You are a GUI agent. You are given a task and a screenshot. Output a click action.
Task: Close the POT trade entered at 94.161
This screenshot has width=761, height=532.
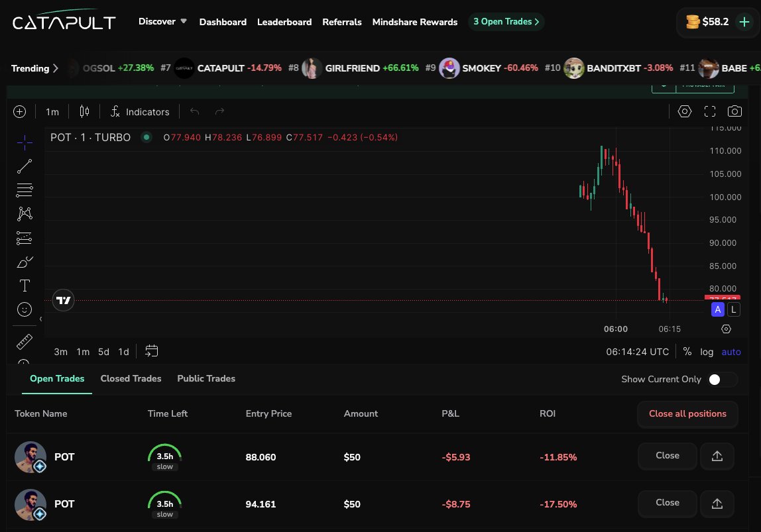tap(668, 504)
